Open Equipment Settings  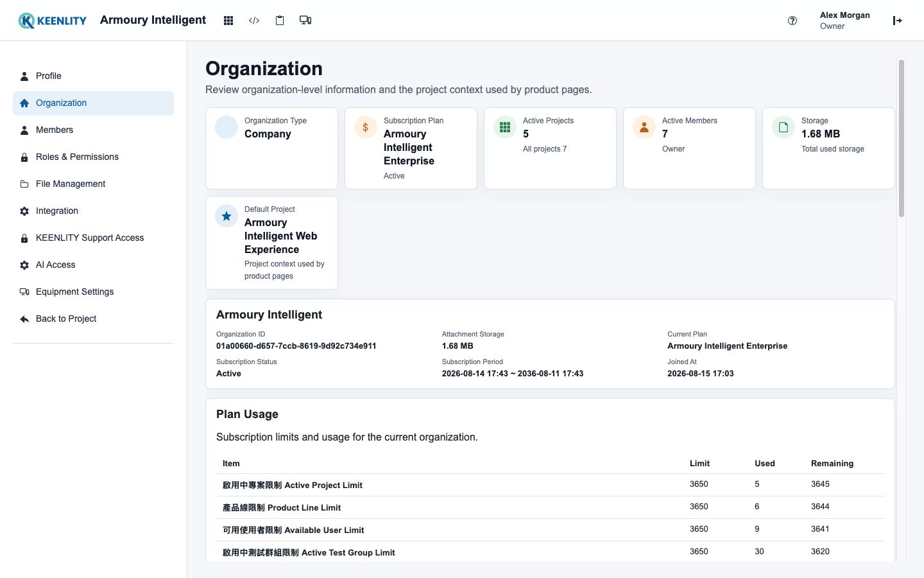click(93, 292)
